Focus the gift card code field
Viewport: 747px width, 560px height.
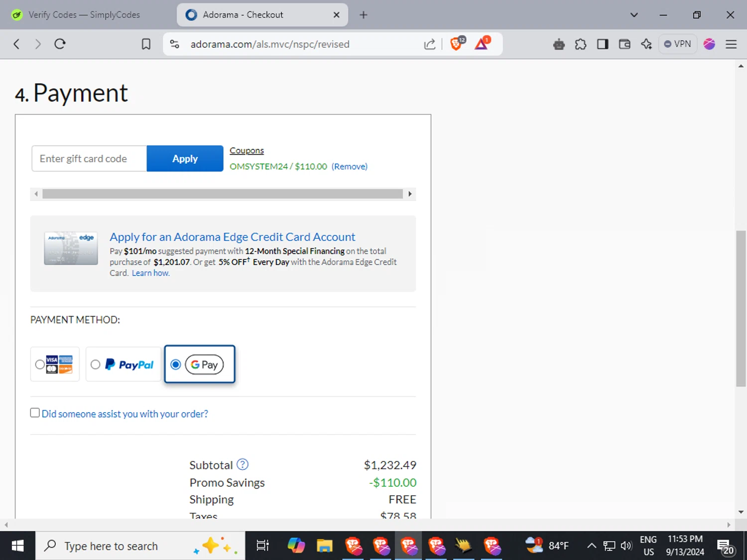[x=89, y=158]
